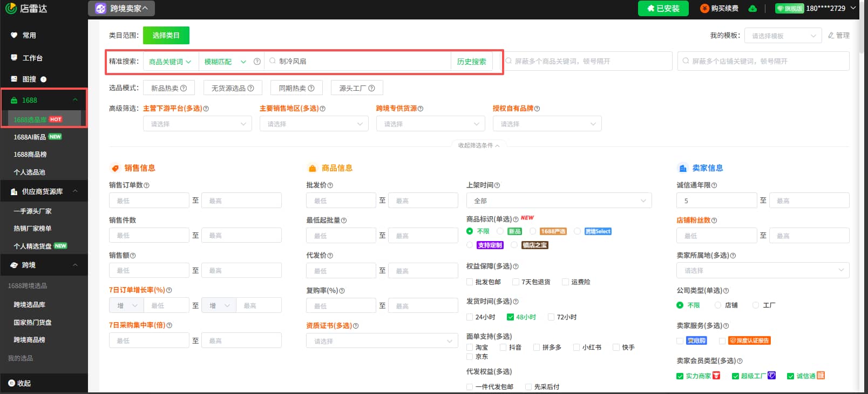Click the 店雷达 logo icon

click(x=10, y=8)
